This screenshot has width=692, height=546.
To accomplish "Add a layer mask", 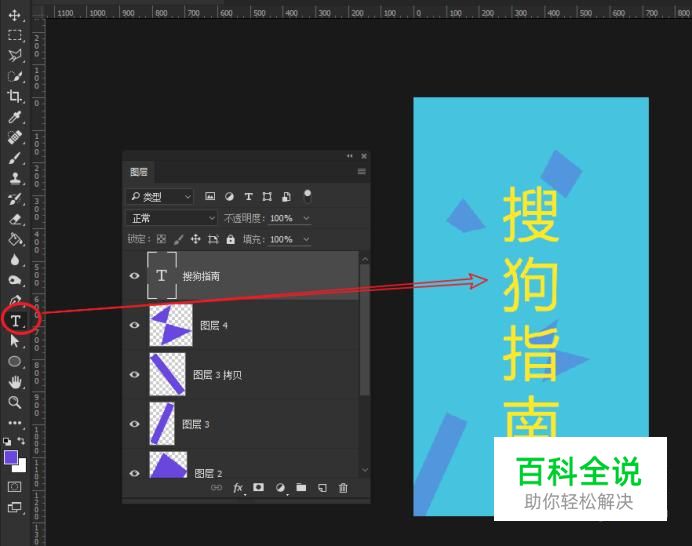I will click(x=259, y=487).
